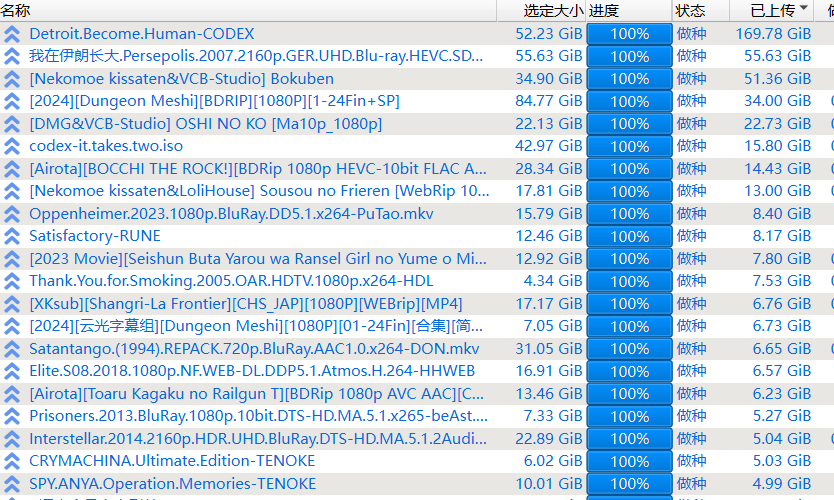Select SPY.ANYA.Operation.Memories-TENOKE name
This screenshot has width=834, height=500.
point(172,484)
